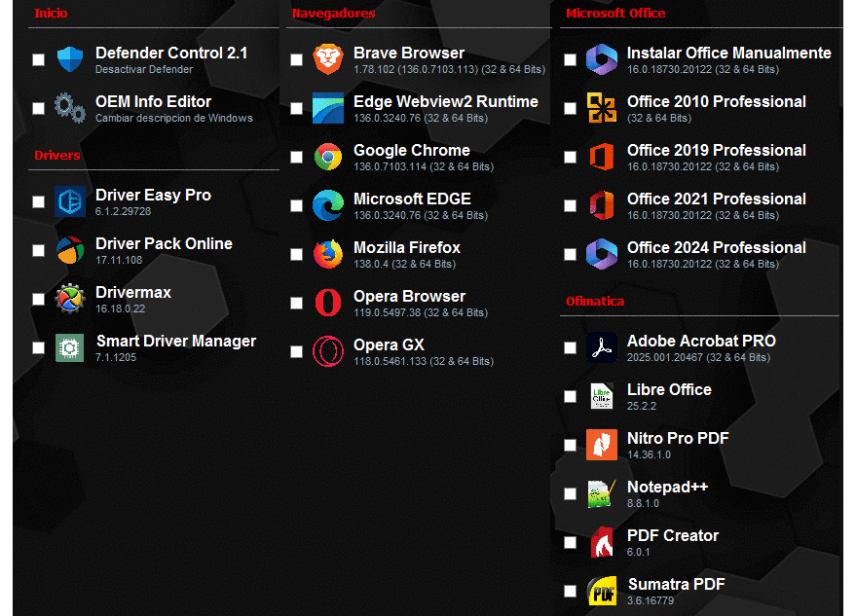
Task: Click the "Google Chrome" name text
Action: pyautogui.click(x=412, y=151)
